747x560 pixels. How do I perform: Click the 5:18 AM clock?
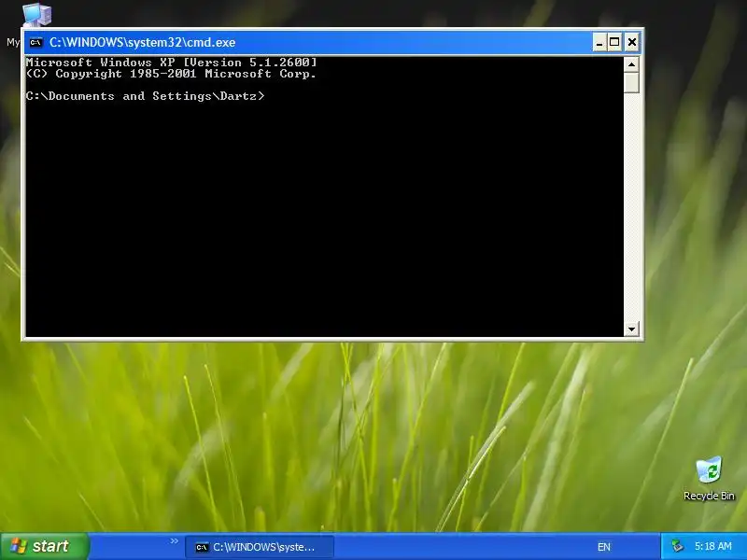pyautogui.click(x=713, y=546)
